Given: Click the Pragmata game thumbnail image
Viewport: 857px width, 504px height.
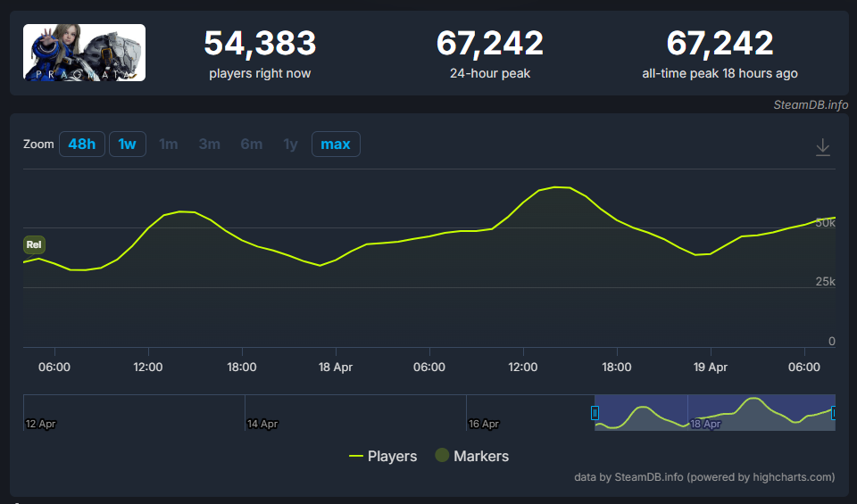Looking at the screenshot, I should point(84,53).
